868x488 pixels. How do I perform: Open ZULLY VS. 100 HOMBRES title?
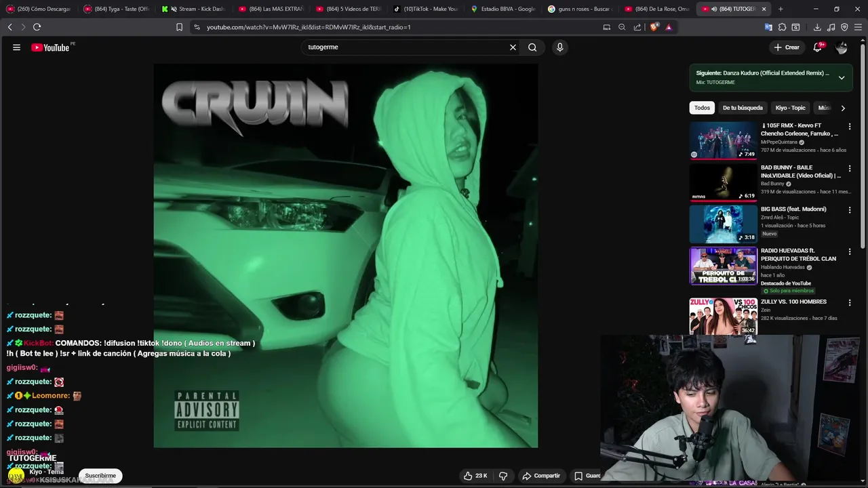click(793, 302)
